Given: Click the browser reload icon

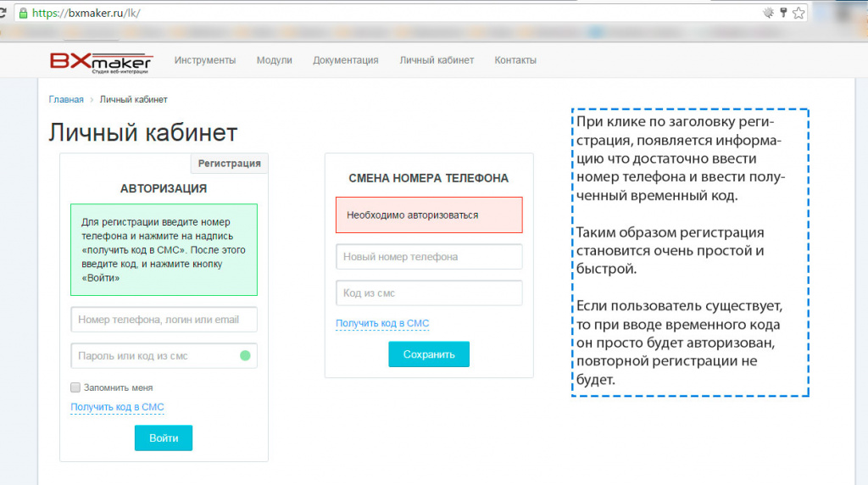Looking at the screenshot, I should pos(3,13).
